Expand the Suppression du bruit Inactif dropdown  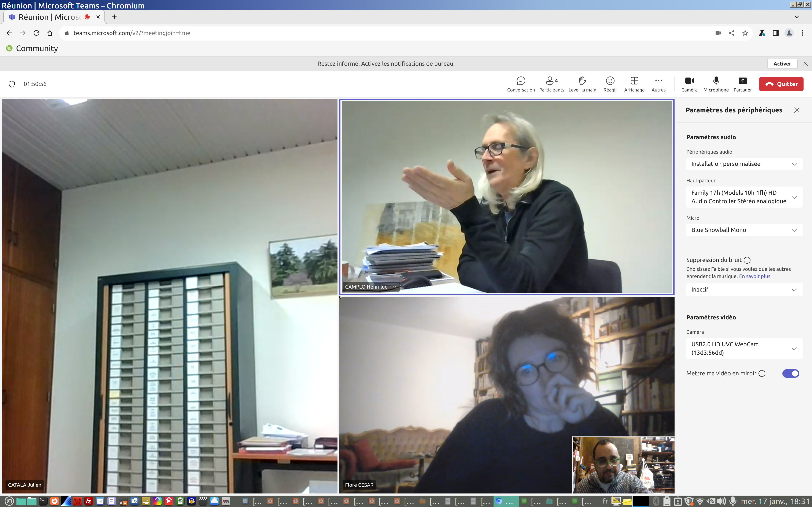744,290
